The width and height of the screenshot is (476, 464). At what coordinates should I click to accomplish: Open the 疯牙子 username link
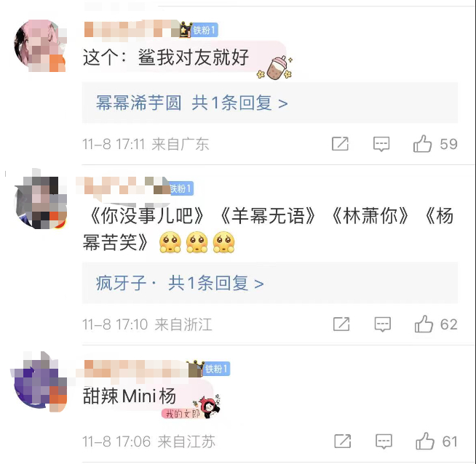pos(121,283)
